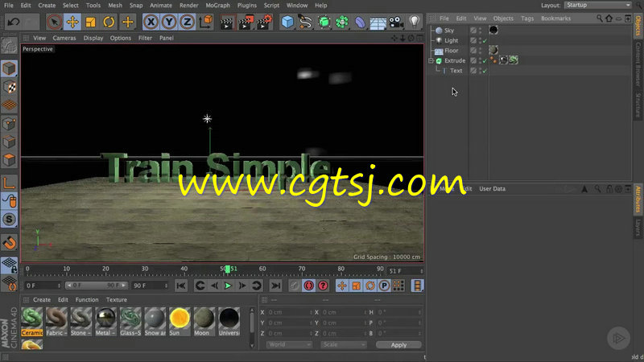Toggle the Extrude object's enable checkmark
The height and width of the screenshot is (362, 644).
click(485, 61)
